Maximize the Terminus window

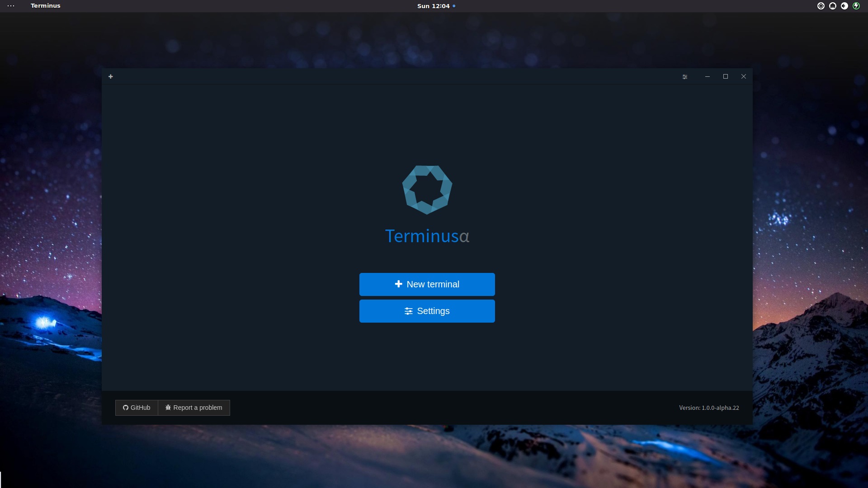tap(725, 76)
